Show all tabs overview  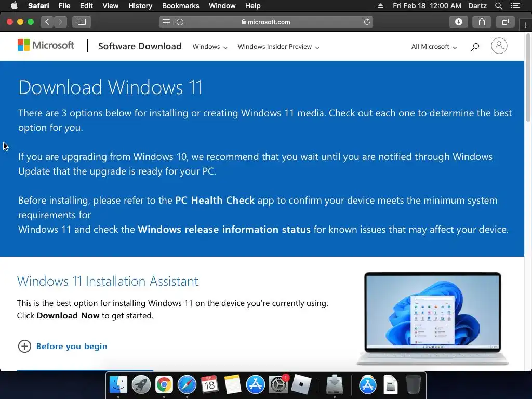[505, 22]
